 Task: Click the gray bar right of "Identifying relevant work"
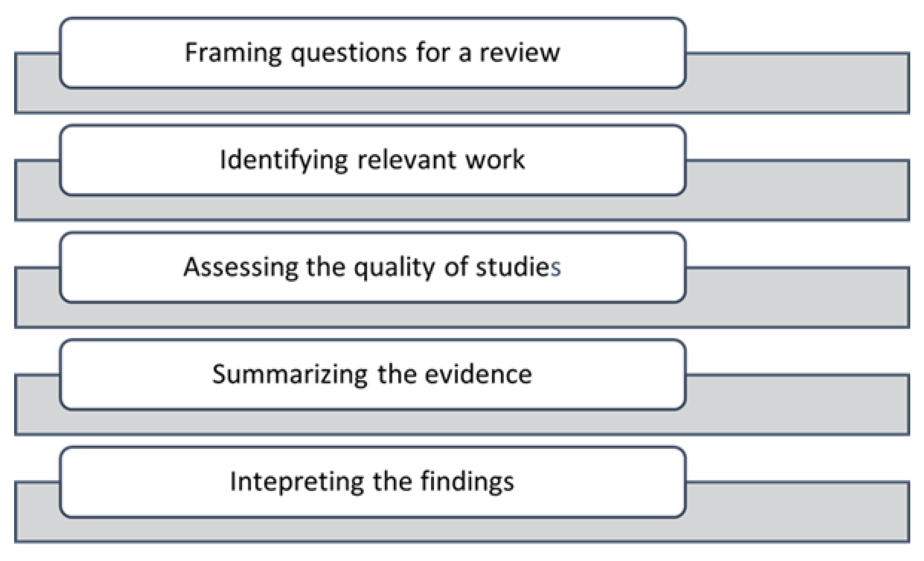pyautogui.click(x=797, y=190)
